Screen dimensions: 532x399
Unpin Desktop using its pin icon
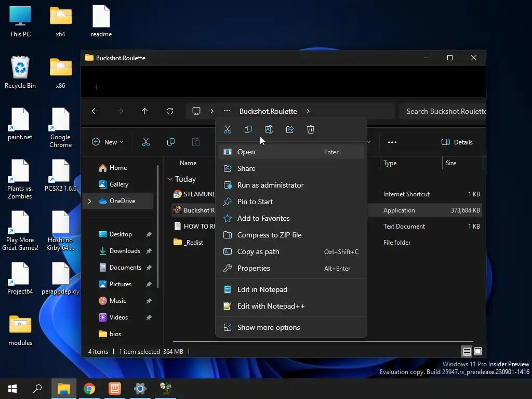149,234
